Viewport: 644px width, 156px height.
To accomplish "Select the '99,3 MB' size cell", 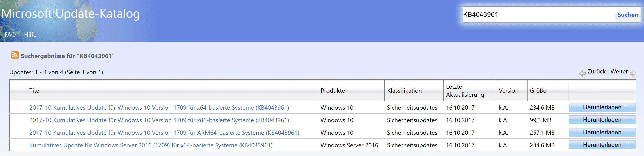I will [x=540, y=120].
